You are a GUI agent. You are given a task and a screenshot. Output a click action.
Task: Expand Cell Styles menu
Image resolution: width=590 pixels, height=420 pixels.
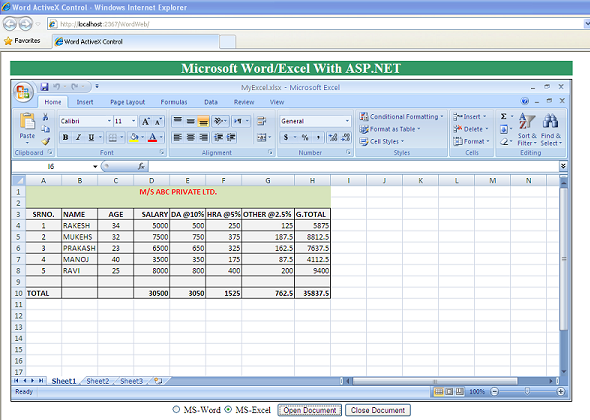click(x=382, y=142)
